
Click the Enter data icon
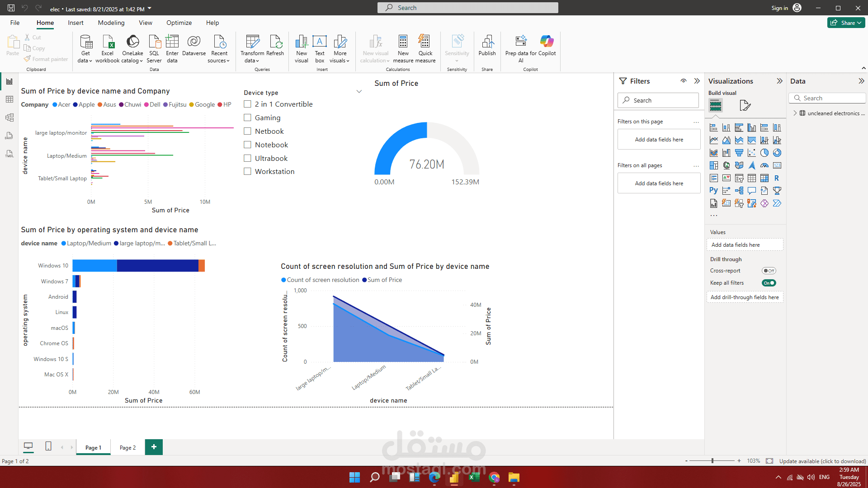[172, 42]
